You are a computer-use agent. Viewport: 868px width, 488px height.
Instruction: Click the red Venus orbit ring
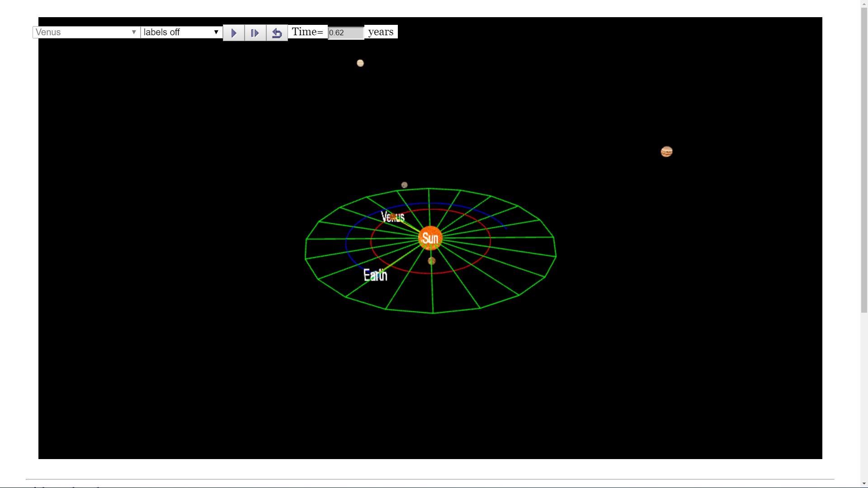click(x=490, y=242)
